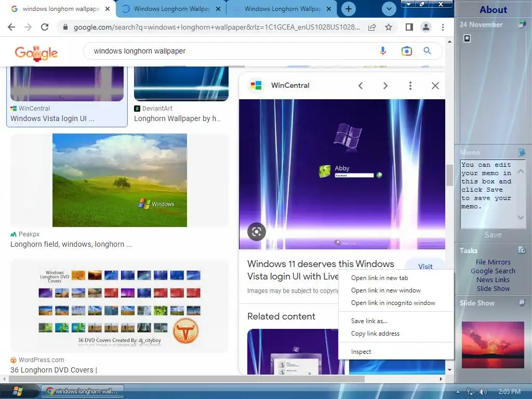Open the Windows Start button
The width and height of the screenshot is (532, 399).
coord(17,391)
